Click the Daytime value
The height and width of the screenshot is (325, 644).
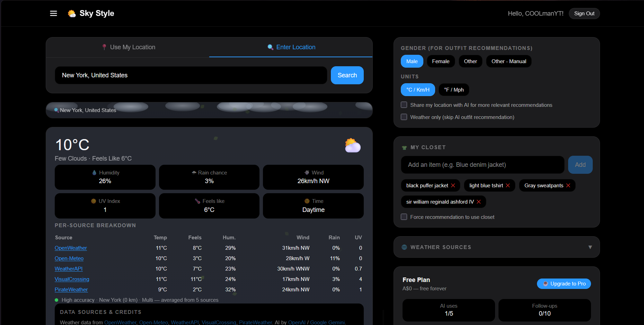coord(314,210)
